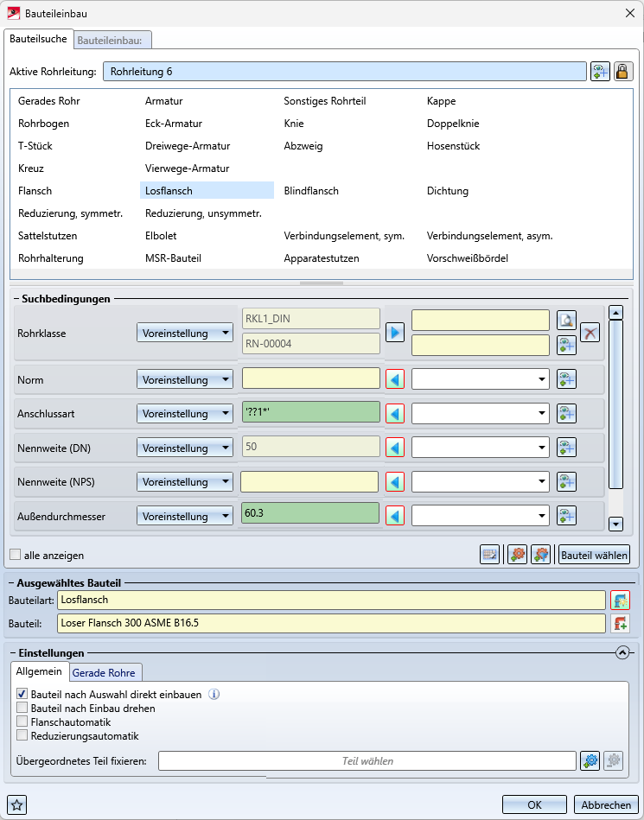The image size is (644, 820).
Task: Click the pick-from-part icon in Nennweite (NPS) row
Action: click(x=566, y=482)
